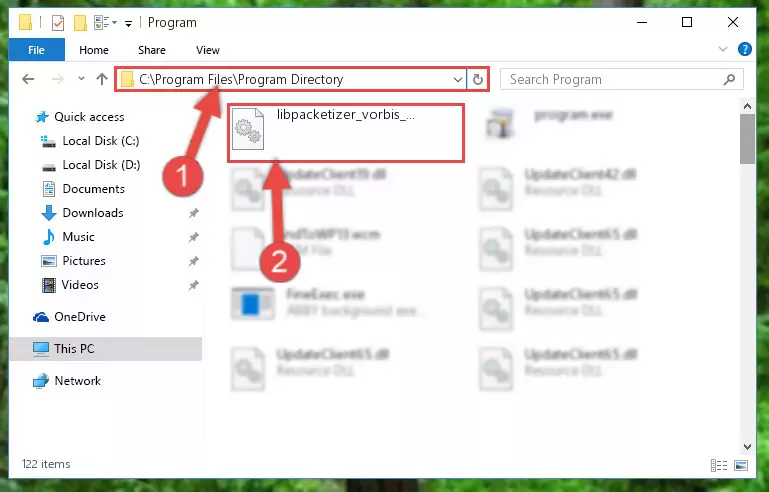769x492 pixels.
Task: Select the UpdateClient42.dll file
Action: click(x=558, y=189)
